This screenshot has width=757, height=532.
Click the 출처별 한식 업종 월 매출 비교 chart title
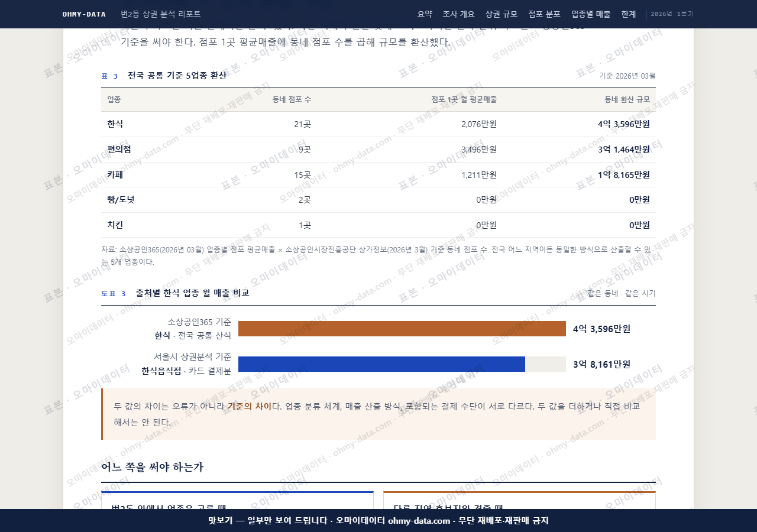[x=192, y=293]
